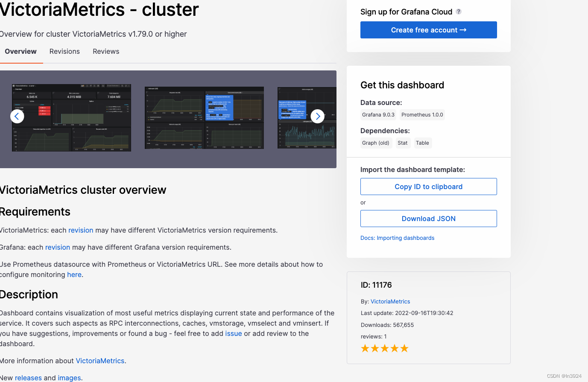Open the Reviews tab
This screenshot has height=382, width=588.
[x=106, y=51]
